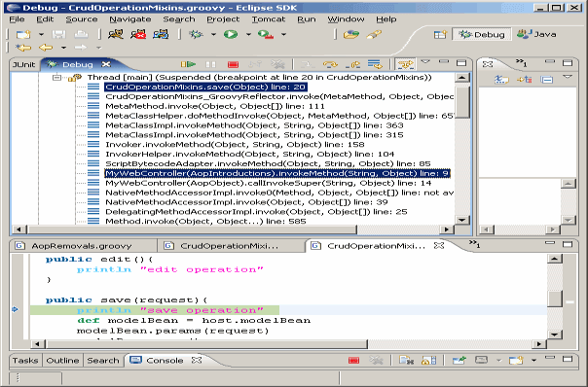The width and height of the screenshot is (588, 387).
Task: Switch to the Outline tab
Action: click(x=62, y=361)
